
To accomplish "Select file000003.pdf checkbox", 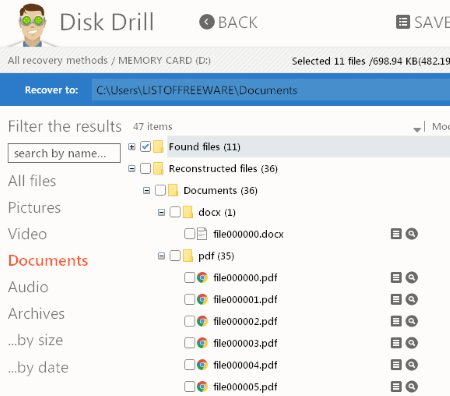I will [x=189, y=343].
